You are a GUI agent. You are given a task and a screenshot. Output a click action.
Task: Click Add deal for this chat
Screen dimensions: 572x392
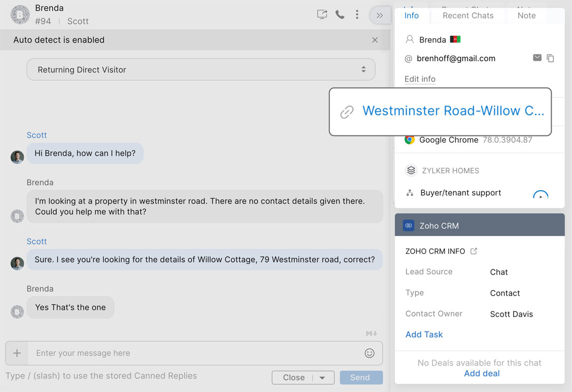(x=482, y=373)
